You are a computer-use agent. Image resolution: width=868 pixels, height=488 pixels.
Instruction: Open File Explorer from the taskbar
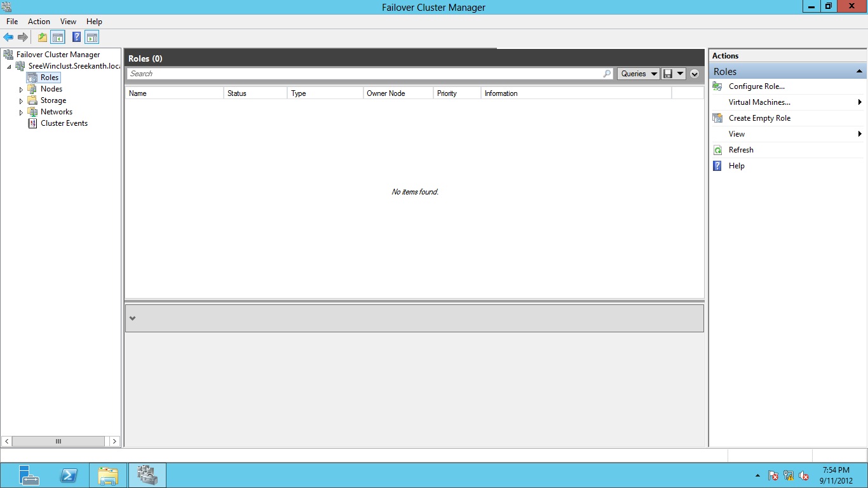(x=108, y=475)
